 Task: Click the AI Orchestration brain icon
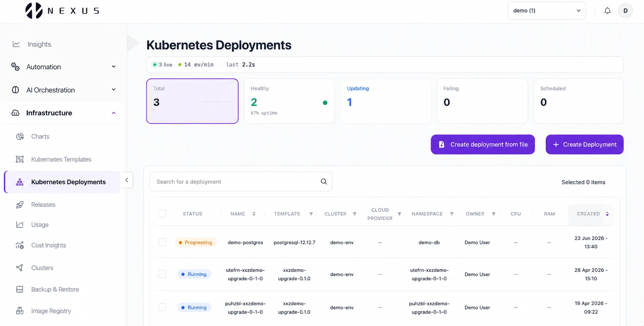point(15,90)
